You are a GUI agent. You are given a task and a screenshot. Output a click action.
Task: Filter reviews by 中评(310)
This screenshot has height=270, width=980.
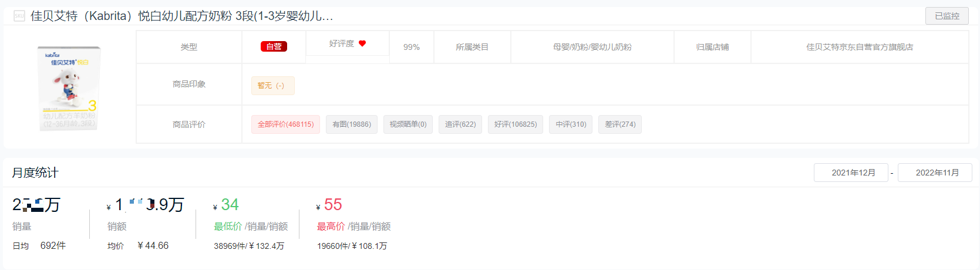click(571, 124)
